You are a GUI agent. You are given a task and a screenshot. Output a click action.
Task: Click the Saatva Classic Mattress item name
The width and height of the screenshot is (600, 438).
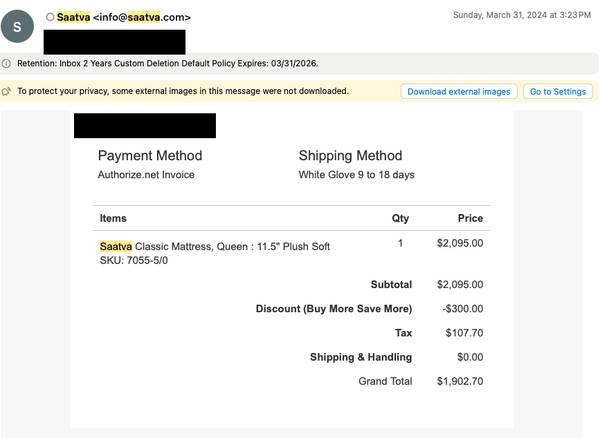(x=215, y=246)
